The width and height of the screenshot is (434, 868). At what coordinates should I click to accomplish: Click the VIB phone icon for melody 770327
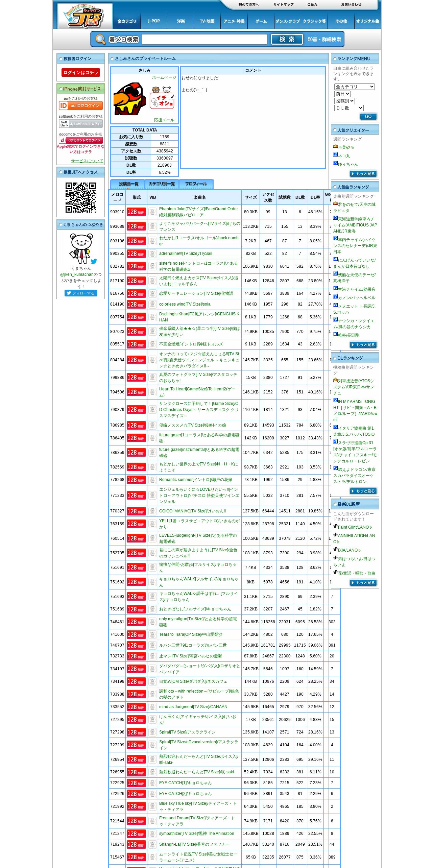152,511
